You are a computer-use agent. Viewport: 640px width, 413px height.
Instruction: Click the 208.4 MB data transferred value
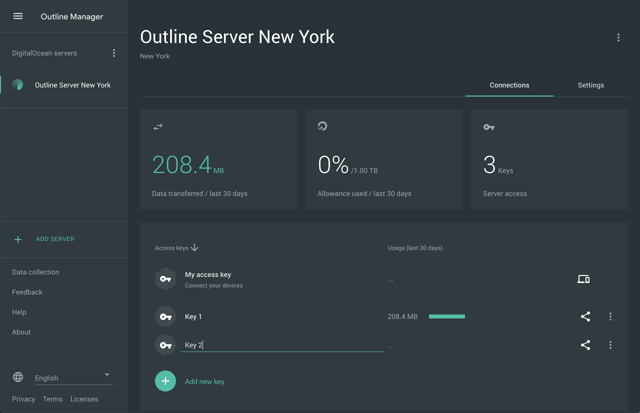pyautogui.click(x=188, y=165)
